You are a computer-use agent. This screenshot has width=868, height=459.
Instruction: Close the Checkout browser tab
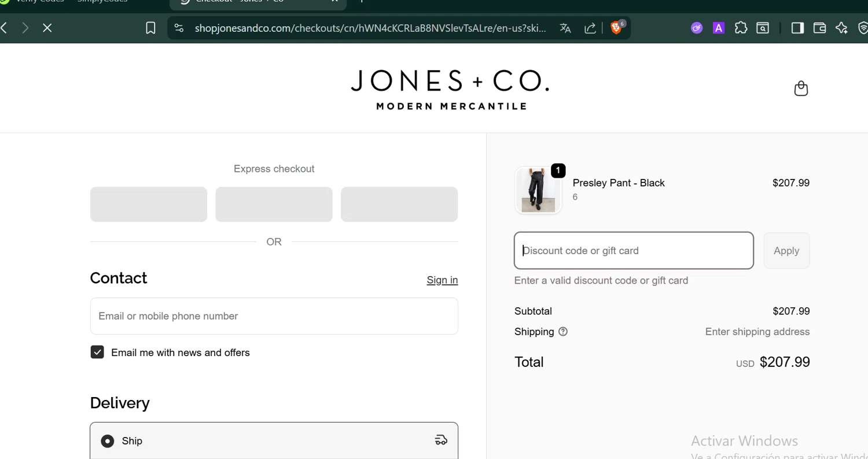coord(334,2)
